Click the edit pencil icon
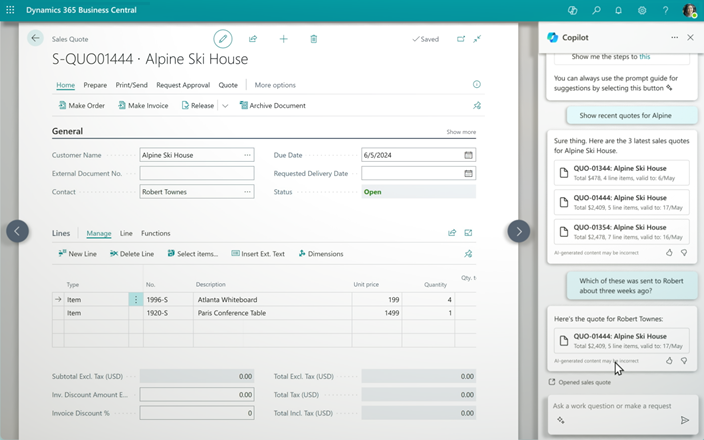This screenshot has width=704, height=440. point(223,39)
